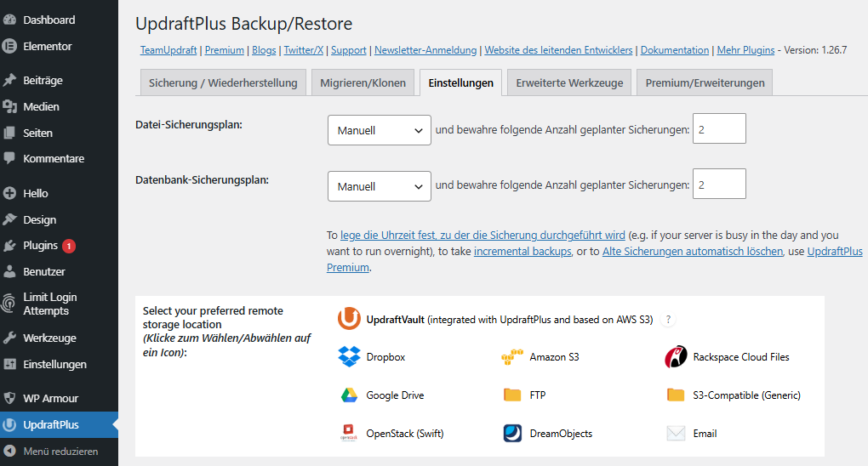Open the Twitter/X link
The width and height of the screenshot is (868, 466).
[303, 50]
